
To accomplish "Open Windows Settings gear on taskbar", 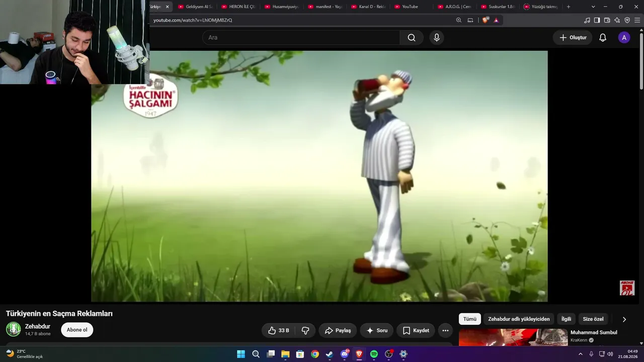I will [x=404, y=354].
